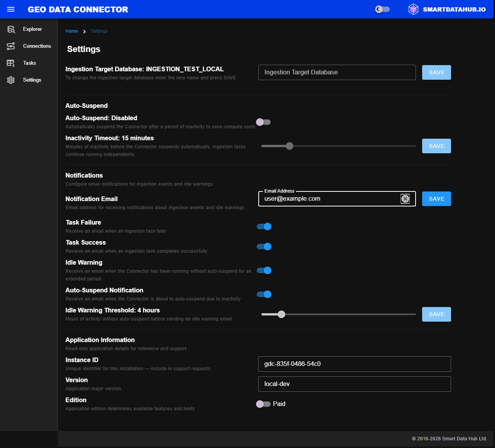The width and height of the screenshot is (495, 448).
Task: Toggle the dark mode switch in header
Action: click(x=382, y=9)
